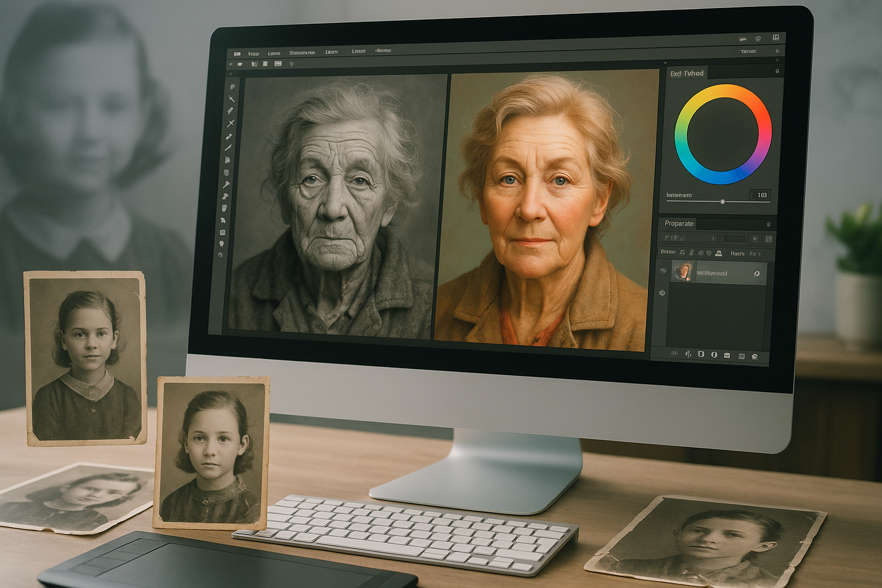882x588 pixels.
Task: Click the grid layout icon at top-right corner
Action: point(776,38)
